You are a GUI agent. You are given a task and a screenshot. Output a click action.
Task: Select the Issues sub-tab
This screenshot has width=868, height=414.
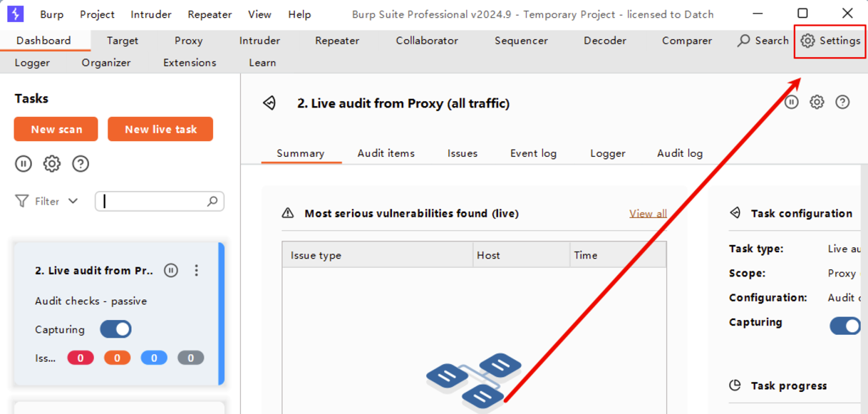coord(463,153)
